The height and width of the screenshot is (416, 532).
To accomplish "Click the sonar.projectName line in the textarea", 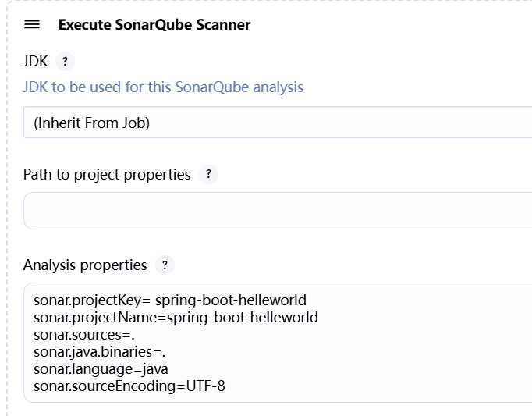I will click(176, 318).
